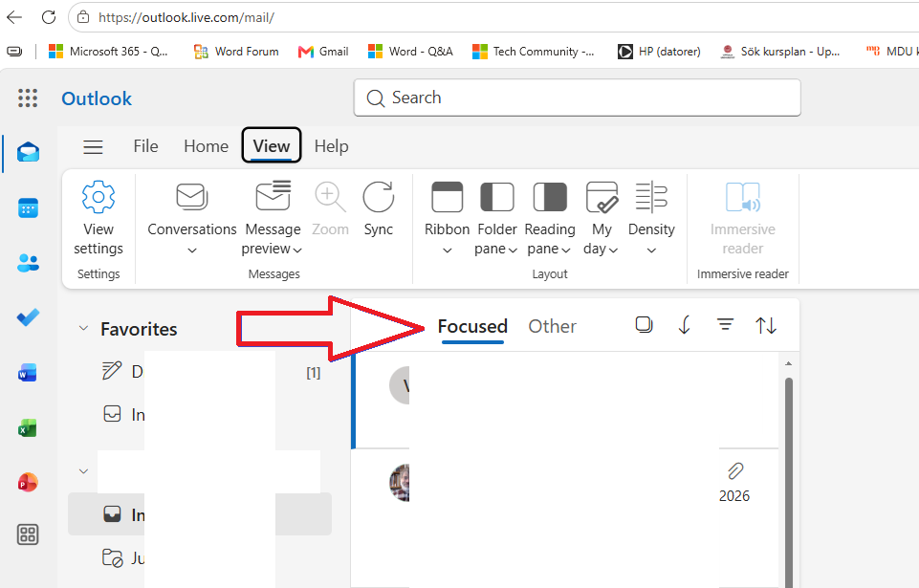Open the People contacts icon

click(28, 263)
